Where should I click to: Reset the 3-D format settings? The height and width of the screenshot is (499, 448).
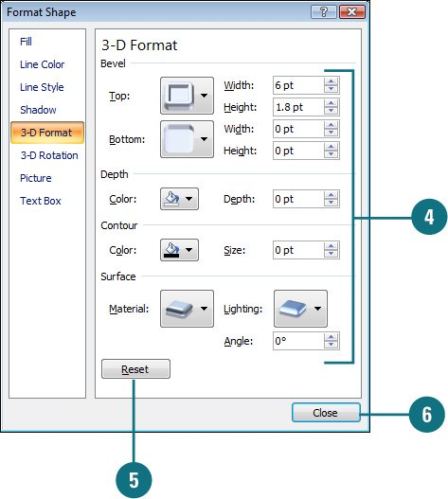pyautogui.click(x=135, y=369)
